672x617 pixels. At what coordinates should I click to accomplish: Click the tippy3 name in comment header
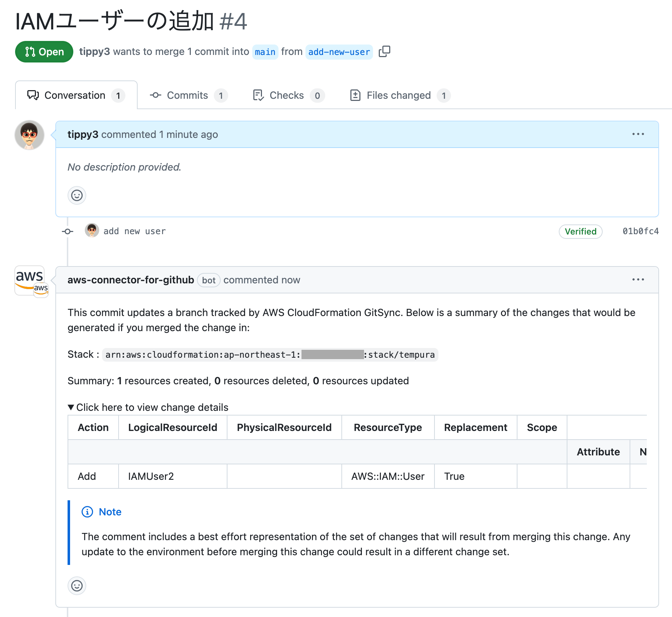(83, 134)
